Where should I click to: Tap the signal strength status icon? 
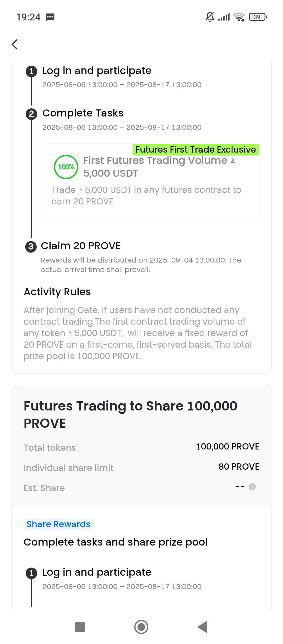[224, 17]
